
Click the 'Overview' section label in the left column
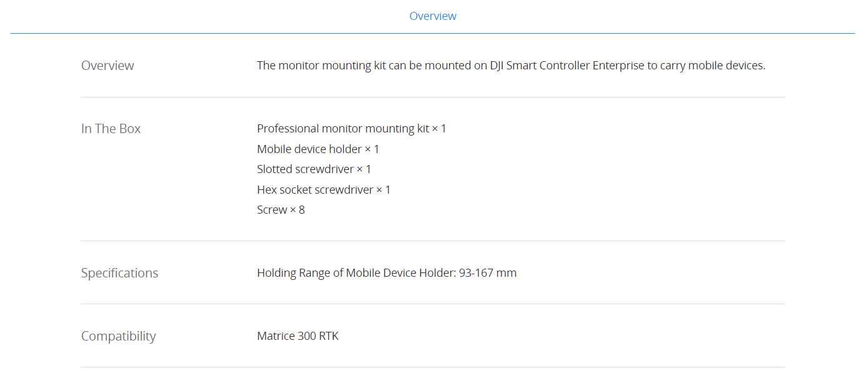coord(108,66)
